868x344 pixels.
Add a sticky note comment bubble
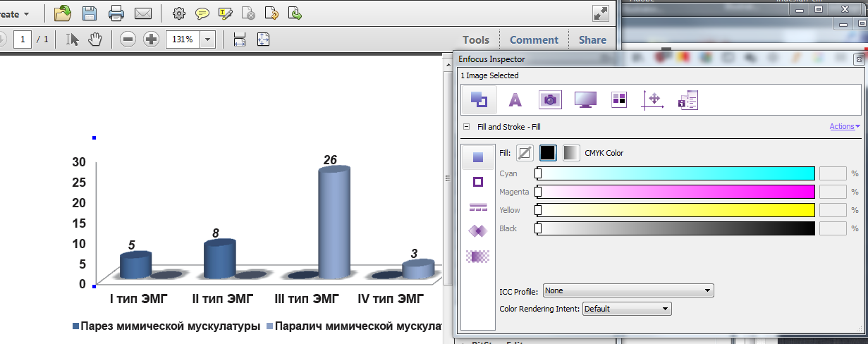coord(202,13)
